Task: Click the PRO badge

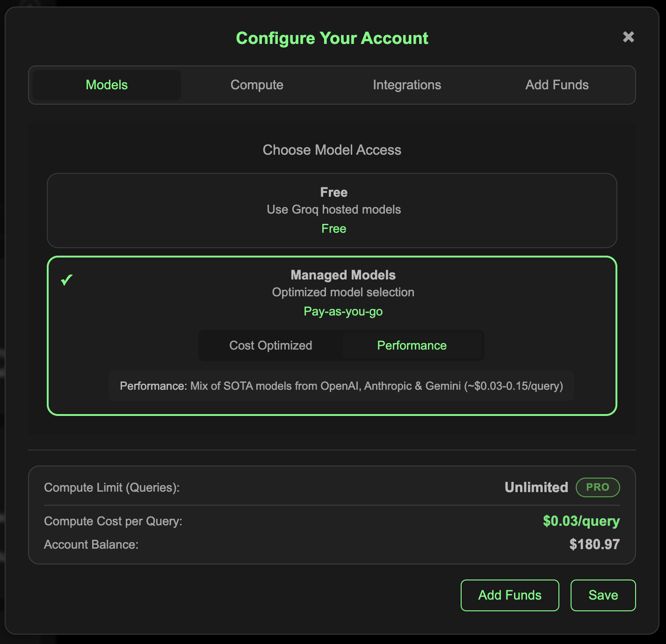Action: 597,487
